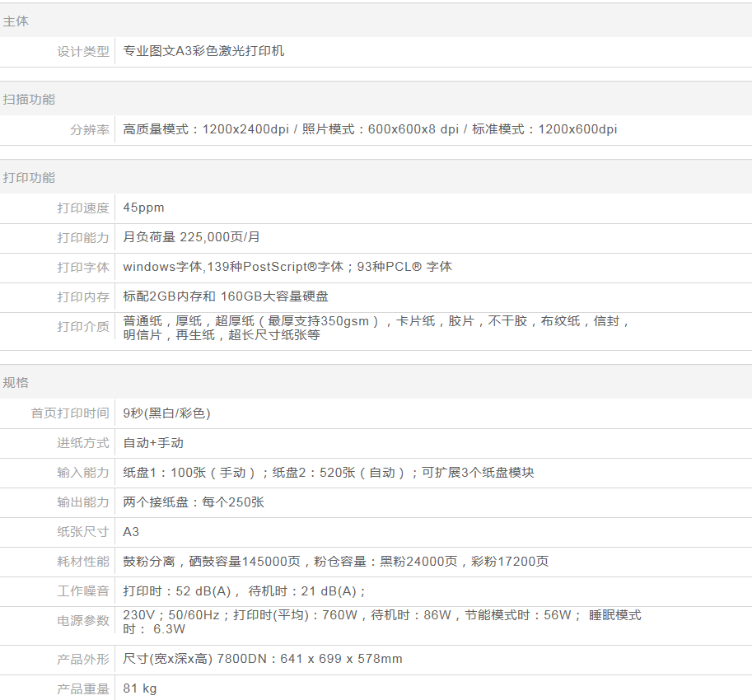Click the 主体 section header
The height and width of the screenshot is (700, 752).
[x=16, y=21]
